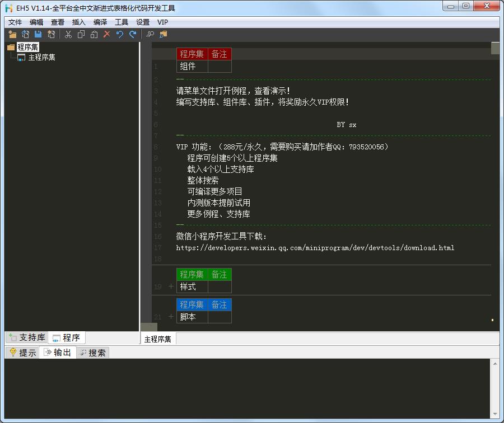Expand the 样式 section plus sign

tap(171, 286)
